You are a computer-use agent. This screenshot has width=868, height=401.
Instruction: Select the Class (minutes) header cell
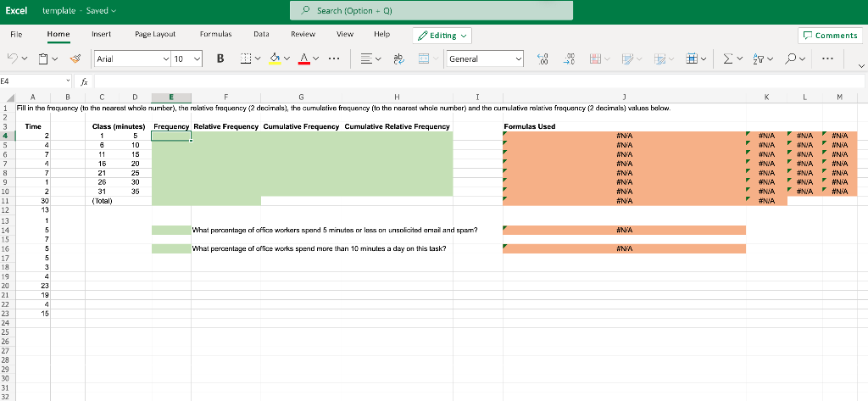pyautogui.click(x=119, y=126)
